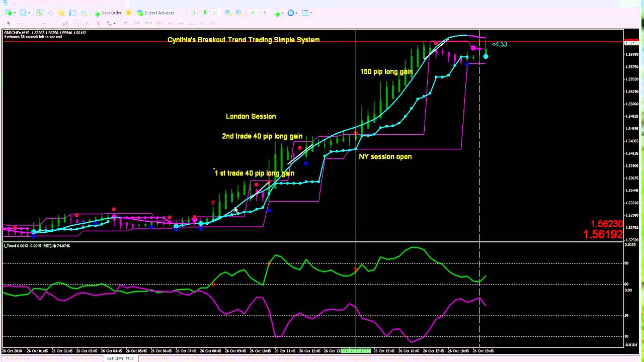Click the i_Trend RSI(14) indicator label
The height and width of the screenshot is (362, 644).
[x=37, y=246]
